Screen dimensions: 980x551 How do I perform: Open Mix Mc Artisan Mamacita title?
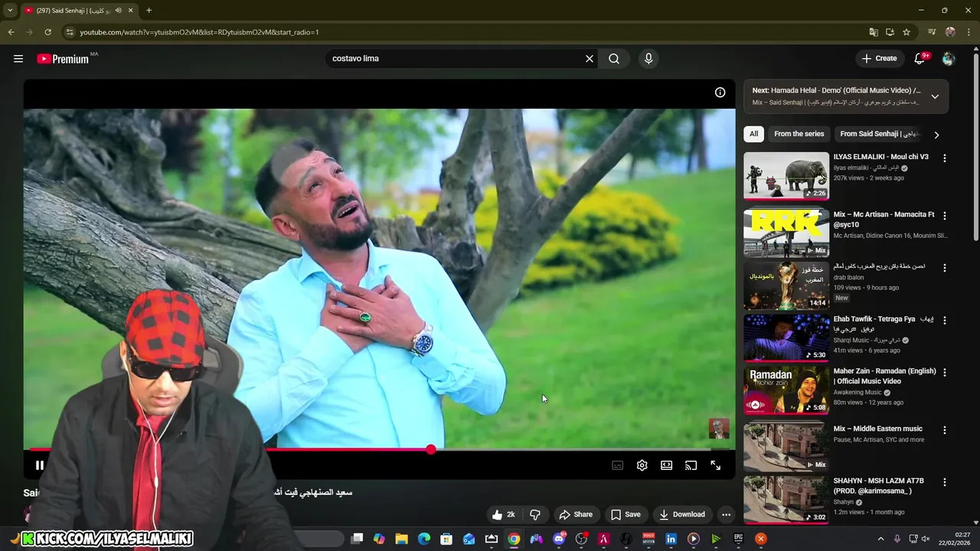[884, 220]
